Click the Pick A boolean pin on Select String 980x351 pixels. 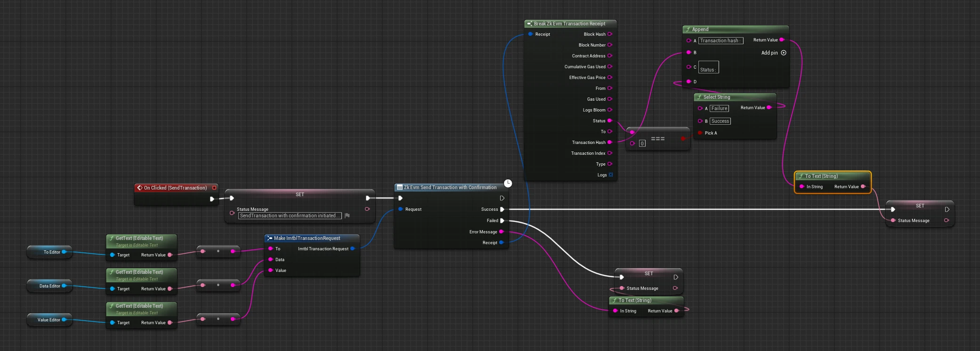pos(700,133)
